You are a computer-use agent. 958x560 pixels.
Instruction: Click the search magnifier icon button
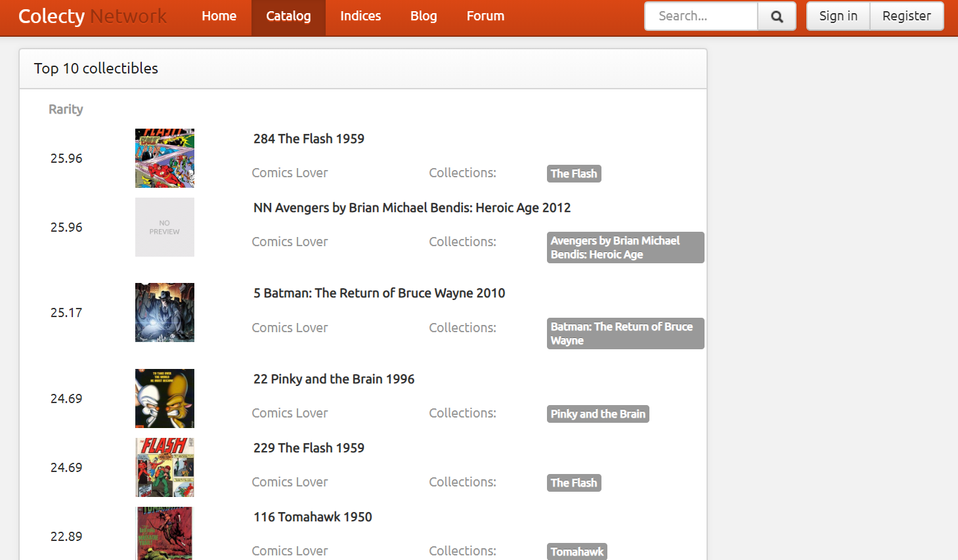click(777, 16)
